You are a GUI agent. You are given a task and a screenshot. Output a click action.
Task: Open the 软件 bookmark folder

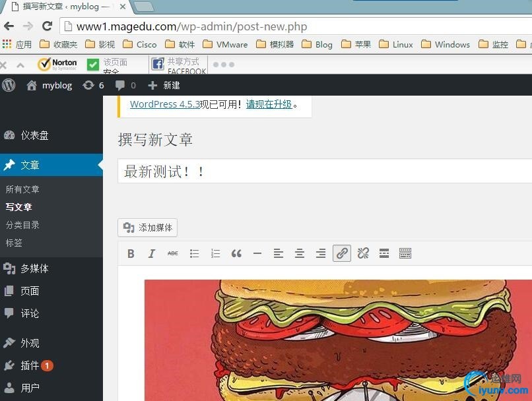click(180, 44)
